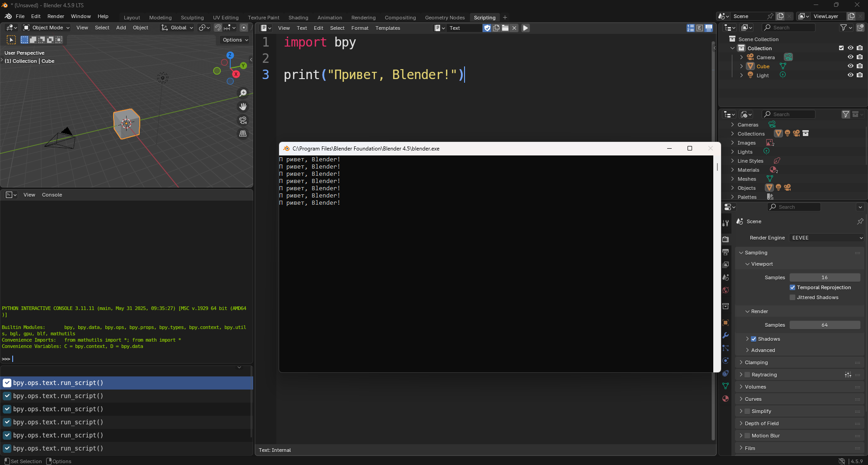
Task: Disable the Shadows checkbox
Action: point(754,339)
